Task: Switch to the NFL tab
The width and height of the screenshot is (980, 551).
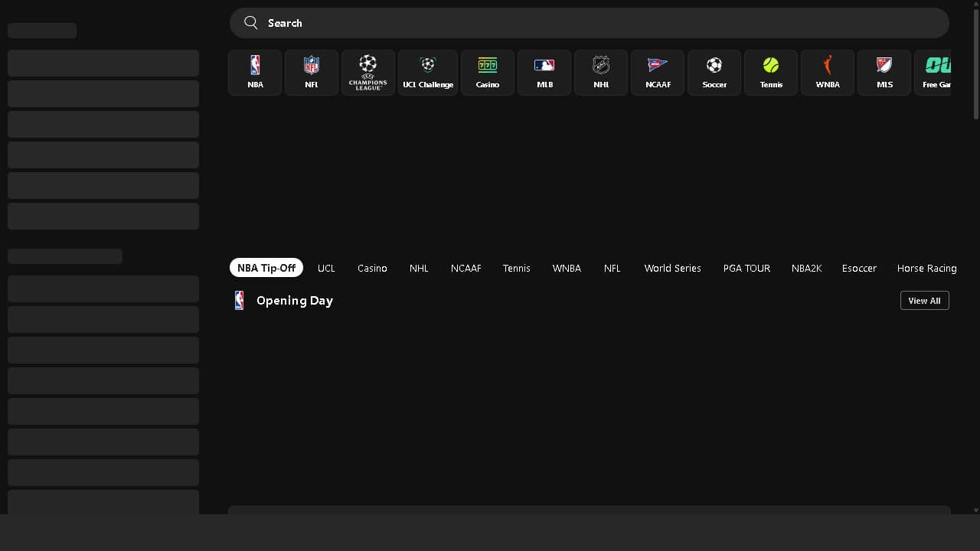Action: point(612,268)
